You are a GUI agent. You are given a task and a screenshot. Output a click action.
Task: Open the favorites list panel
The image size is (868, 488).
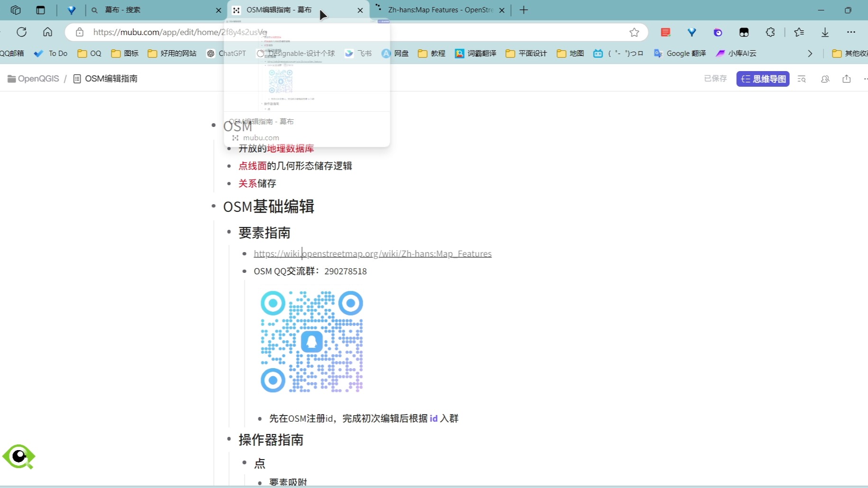pos(799,32)
